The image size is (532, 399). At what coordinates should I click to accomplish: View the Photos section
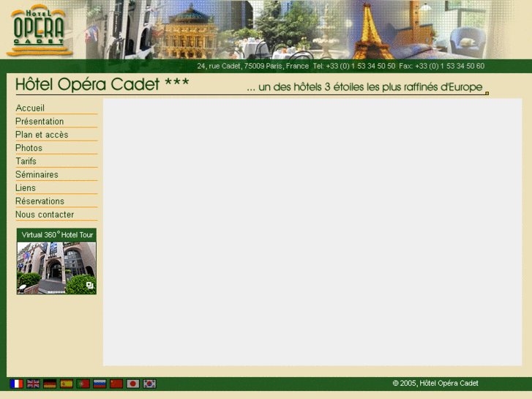29,148
